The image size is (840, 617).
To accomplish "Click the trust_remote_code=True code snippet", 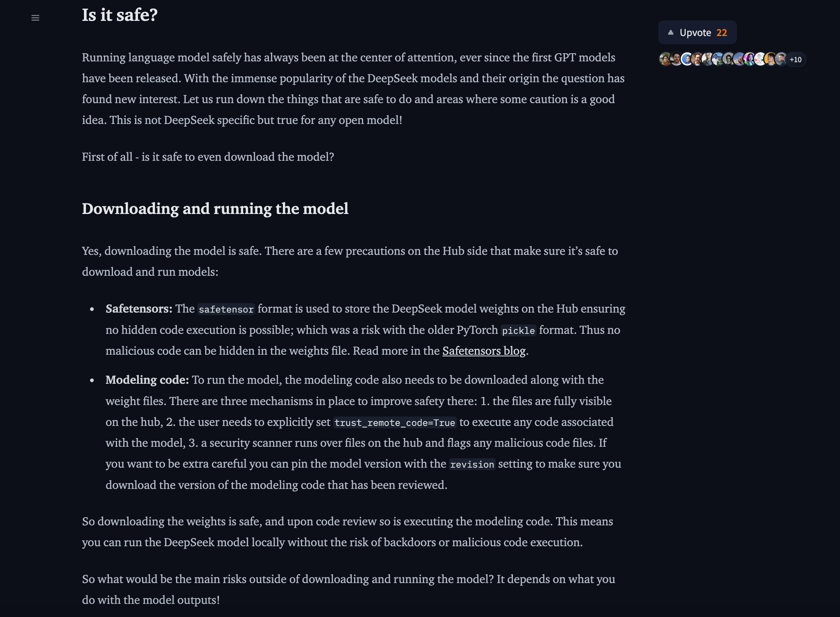I will (395, 422).
